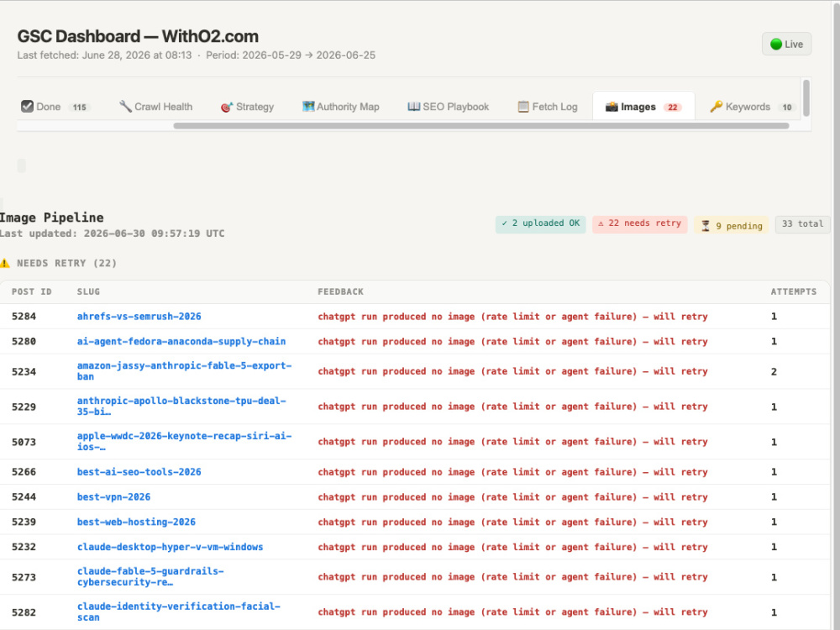Click the SLUG column header
The width and height of the screenshot is (840, 630).
pyautogui.click(x=88, y=291)
